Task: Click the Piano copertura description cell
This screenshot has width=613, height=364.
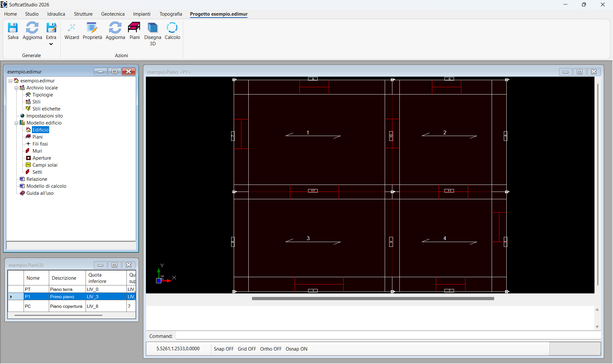Action: [x=67, y=306]
